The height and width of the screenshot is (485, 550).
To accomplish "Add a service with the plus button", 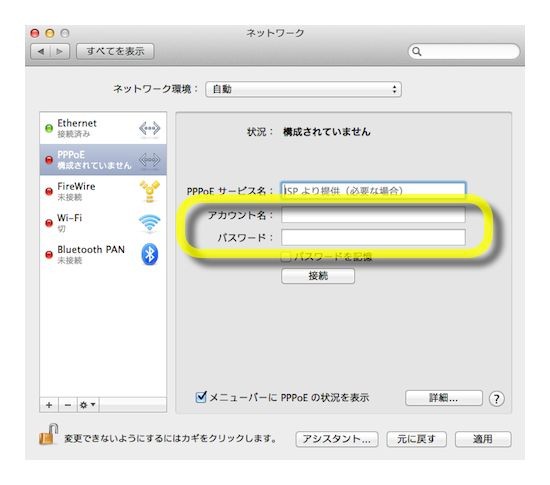I will click(49, 405).
